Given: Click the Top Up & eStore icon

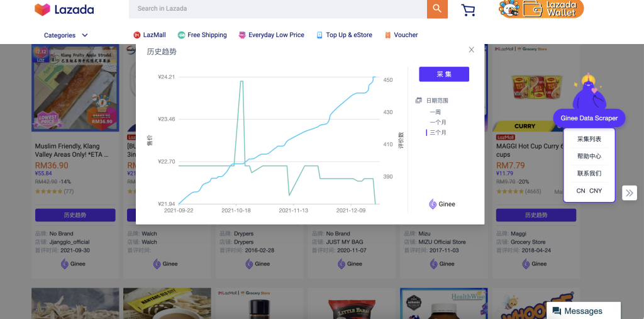Looking at the screenshot, I should click(x=319, y=35).
